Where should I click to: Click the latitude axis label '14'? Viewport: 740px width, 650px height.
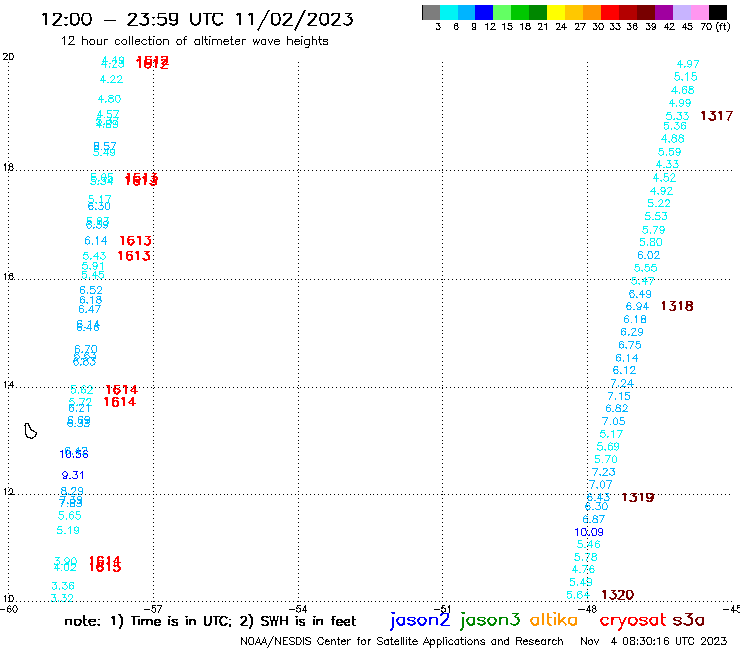click(8, 385)
